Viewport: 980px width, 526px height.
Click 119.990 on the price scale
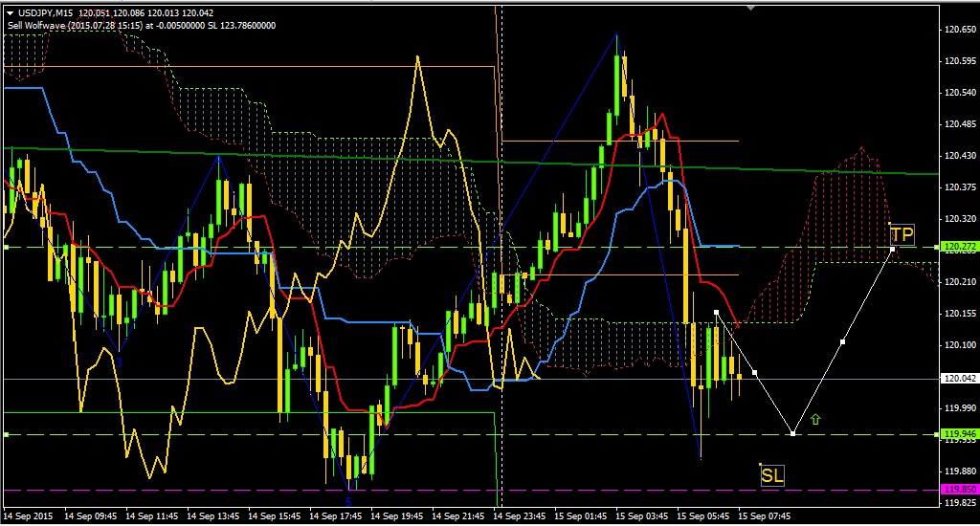click(x=960, y=408)
